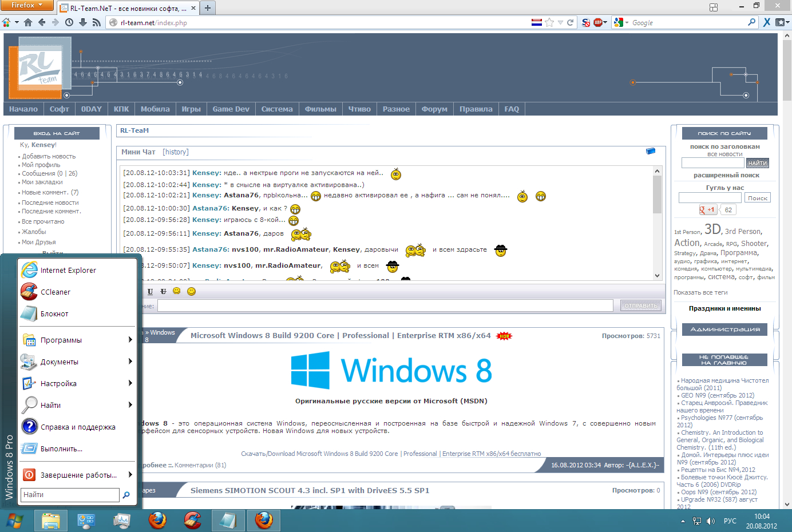Open a new tab with plus button
Viewport: 792px width, 532px height.
(x=208, y=8)
